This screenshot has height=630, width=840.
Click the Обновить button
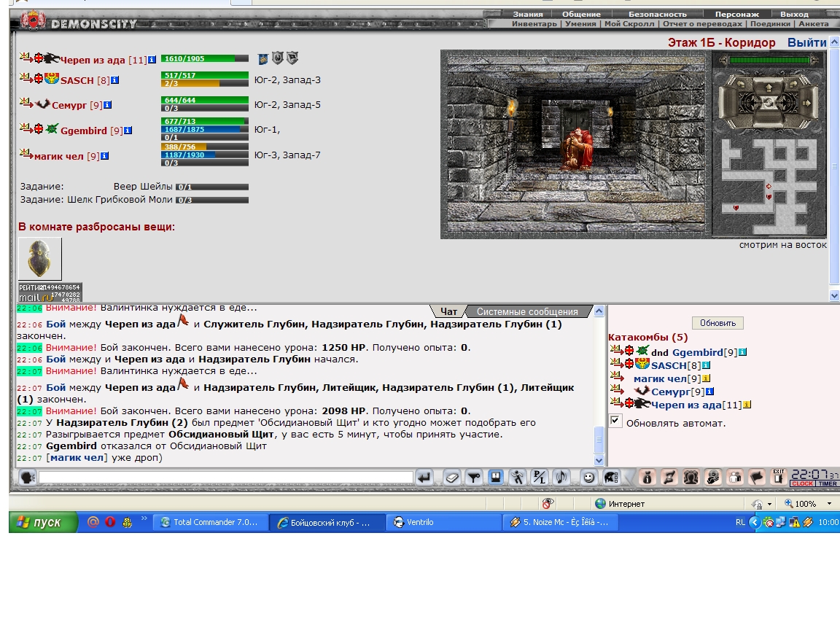[x=717, y=323]
